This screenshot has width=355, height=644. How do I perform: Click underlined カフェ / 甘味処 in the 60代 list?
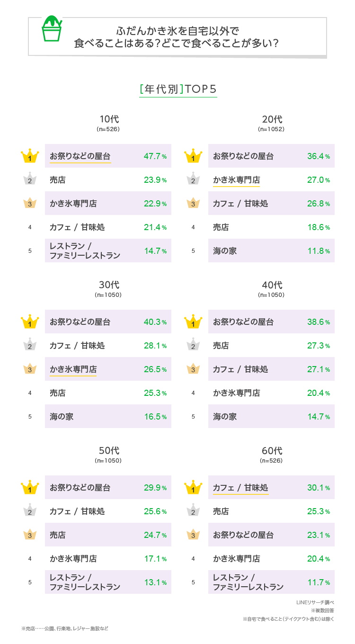click(240, 488)
